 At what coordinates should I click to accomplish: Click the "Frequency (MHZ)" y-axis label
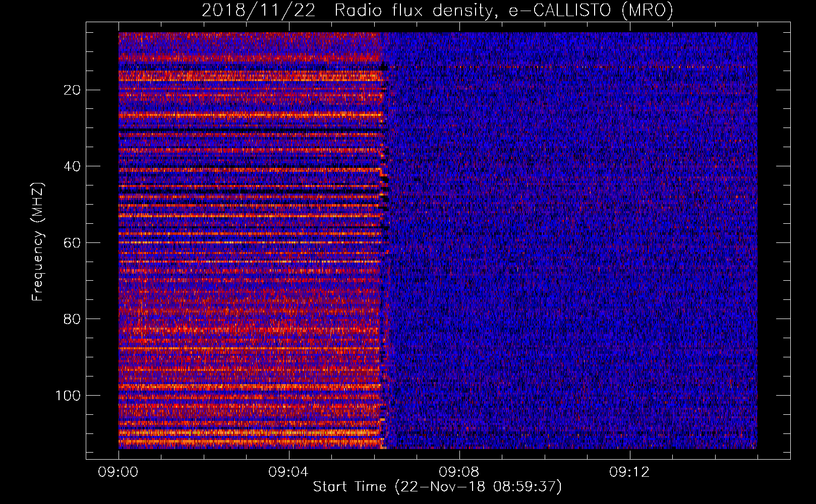pyautogui.click(x=38, y=242)
